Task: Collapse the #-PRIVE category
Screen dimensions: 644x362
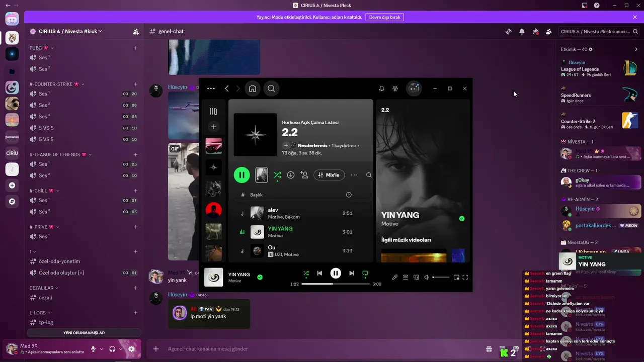Action: click(44, 227)
